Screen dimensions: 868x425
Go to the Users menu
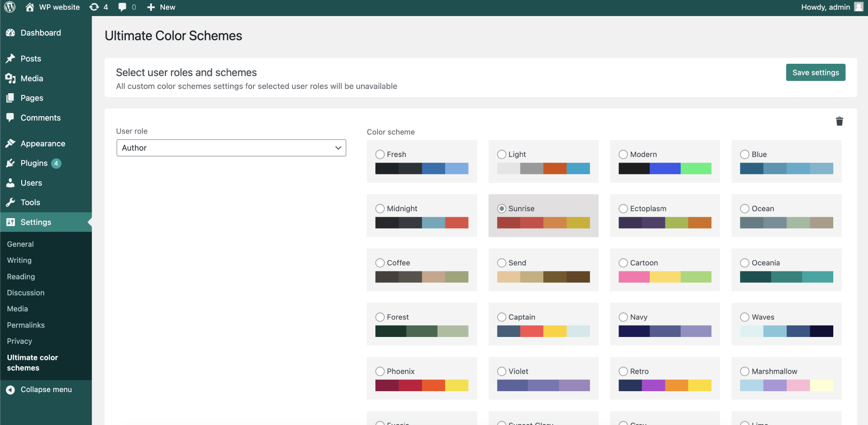click(x=31, y=183)
